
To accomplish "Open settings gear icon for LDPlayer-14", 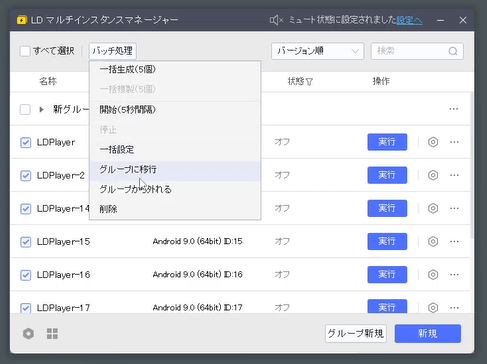I will coord(433,208).
